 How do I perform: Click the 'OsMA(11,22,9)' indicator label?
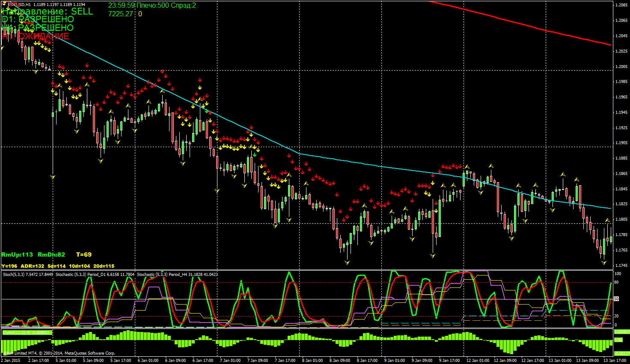[x=17, y=332]
